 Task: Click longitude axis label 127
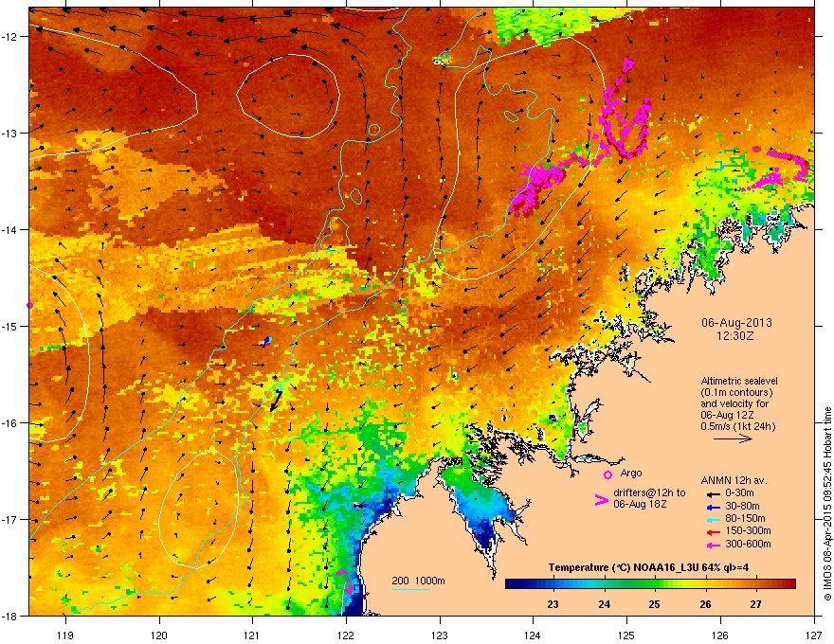(x=814, y=635)
